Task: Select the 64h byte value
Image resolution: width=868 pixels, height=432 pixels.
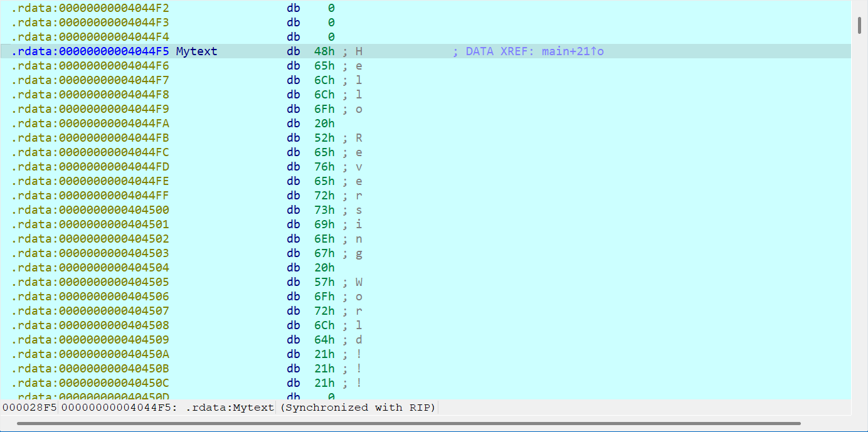Action: [x=324, y=340]
